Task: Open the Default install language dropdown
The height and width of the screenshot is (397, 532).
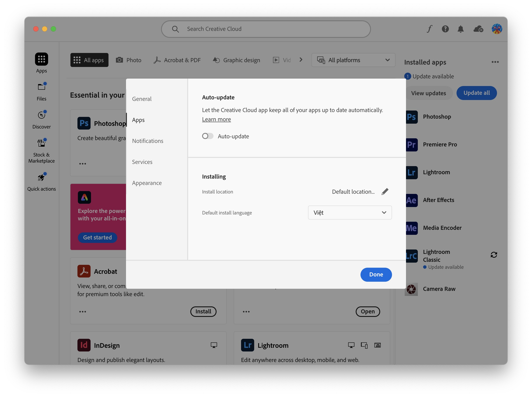Action: pyautogui.click(x=350, y=212)
